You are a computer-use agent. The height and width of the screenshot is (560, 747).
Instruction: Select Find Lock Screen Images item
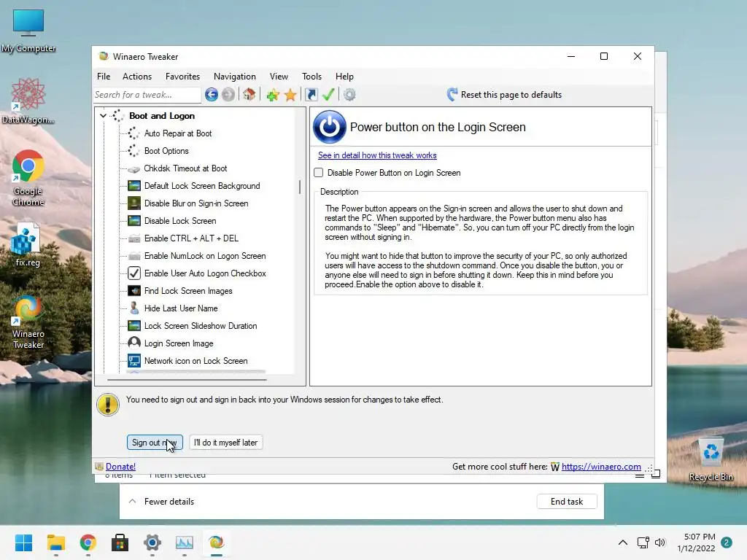point(188,291)
